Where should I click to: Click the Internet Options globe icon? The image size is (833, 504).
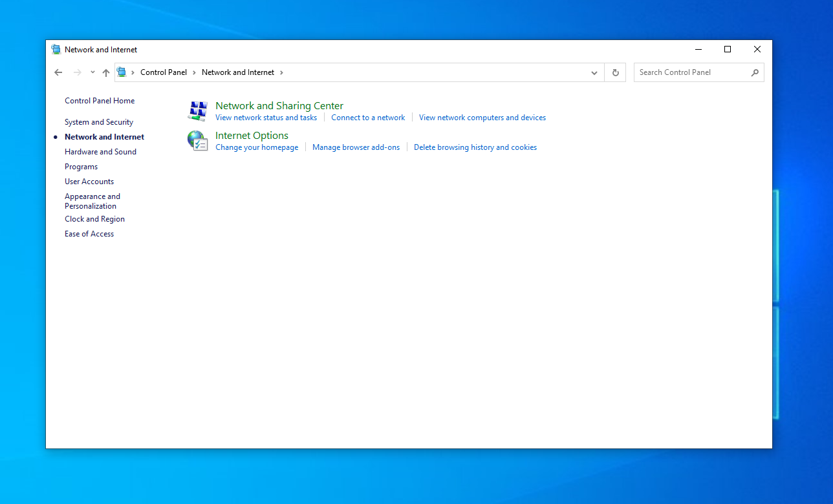197,140
